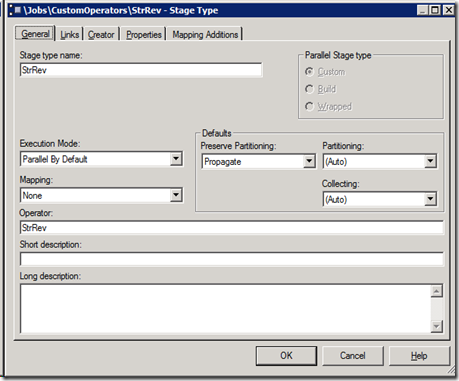Click the Stage type name field
The height and width of the screenshot is (381, 459).
coord(141,70)
